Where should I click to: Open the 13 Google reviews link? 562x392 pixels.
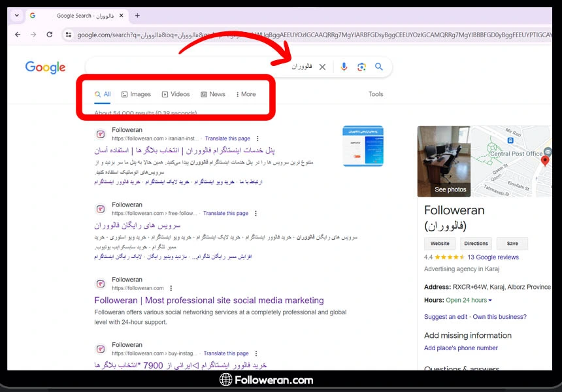pyautogui.click(x=493, y=257)
